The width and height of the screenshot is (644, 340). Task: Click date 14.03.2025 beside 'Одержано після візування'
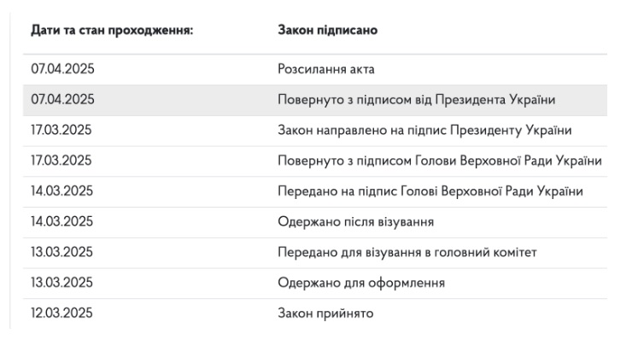pyautogui.click(x=61, y=221)
